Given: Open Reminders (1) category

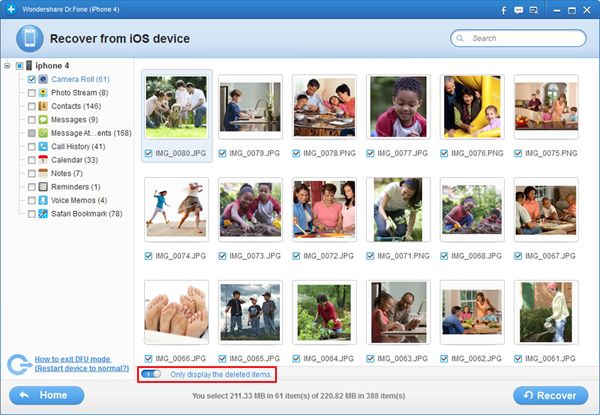Looking at the screenshot, I should (x=76, y=187).
